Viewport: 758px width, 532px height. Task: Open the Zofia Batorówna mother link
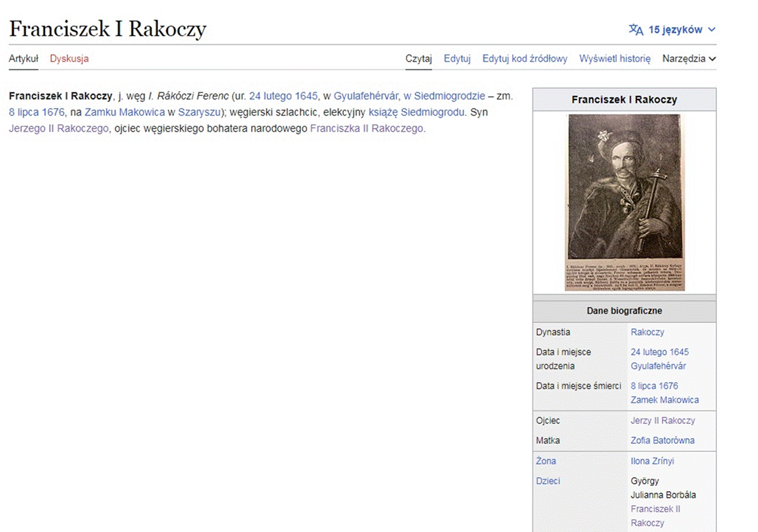pyautogui.click(x=663, y=440)
